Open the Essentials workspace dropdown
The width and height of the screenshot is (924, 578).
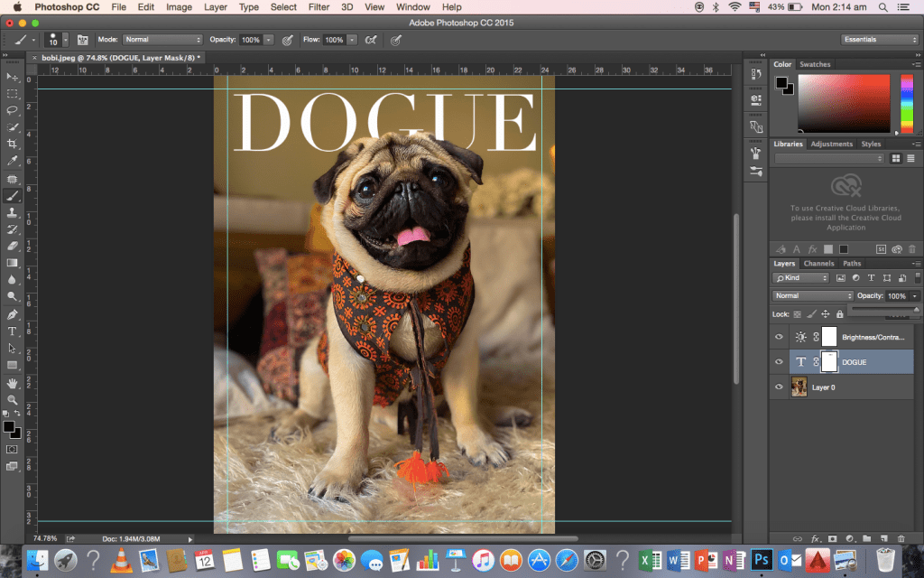point(880,40)
